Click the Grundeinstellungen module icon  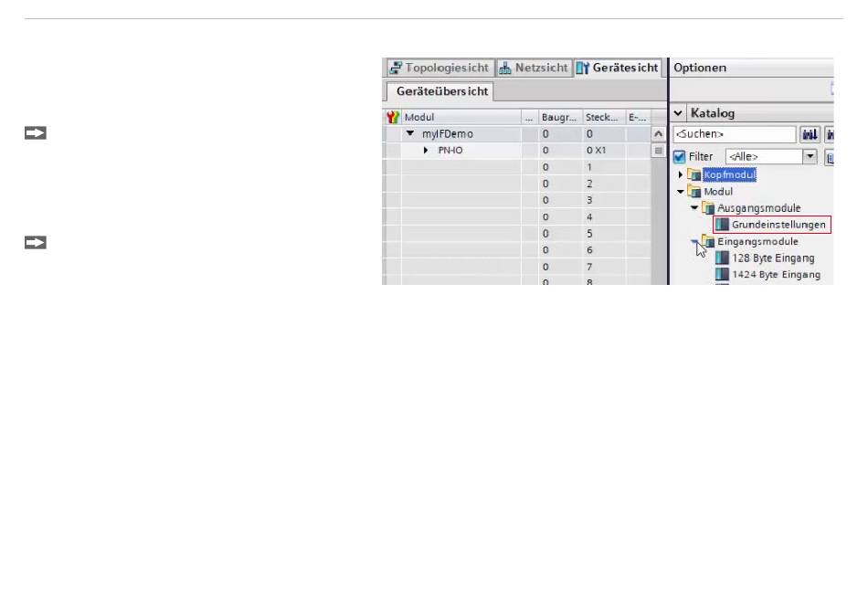tap(722, 225)
